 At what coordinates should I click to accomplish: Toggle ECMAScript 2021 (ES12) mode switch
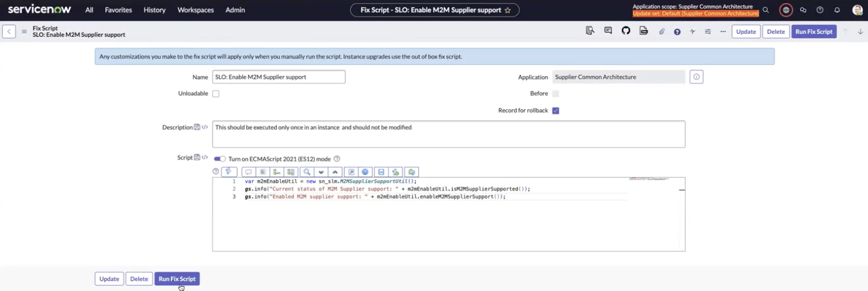tap(220, 159)
